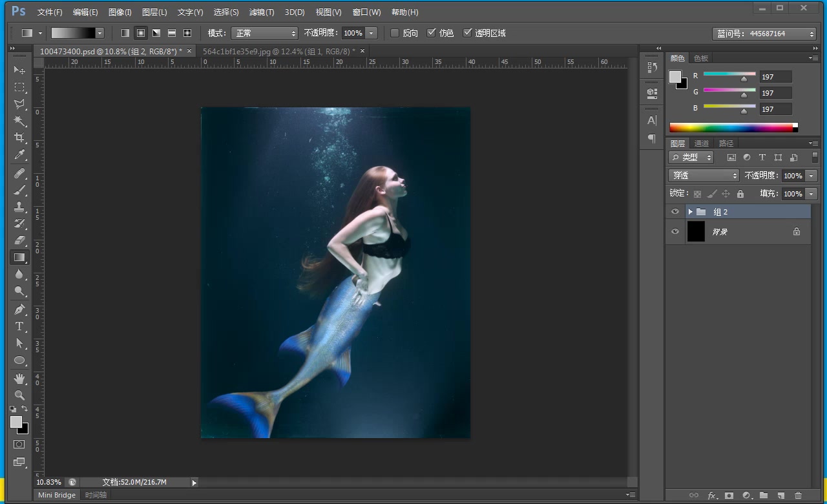Toggle lock all
Screen dimensions: 827x504
[x=740, y=194]
